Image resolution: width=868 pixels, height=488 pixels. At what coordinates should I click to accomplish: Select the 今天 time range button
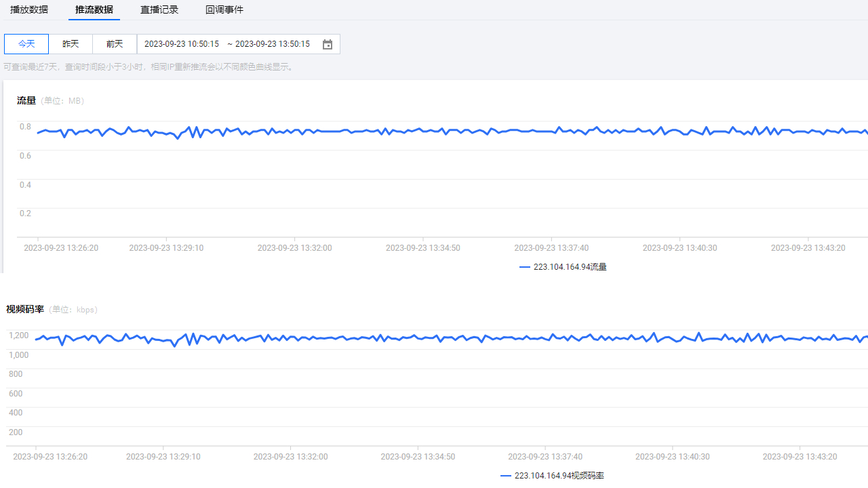pyautogui.click(x=26, y=44)
